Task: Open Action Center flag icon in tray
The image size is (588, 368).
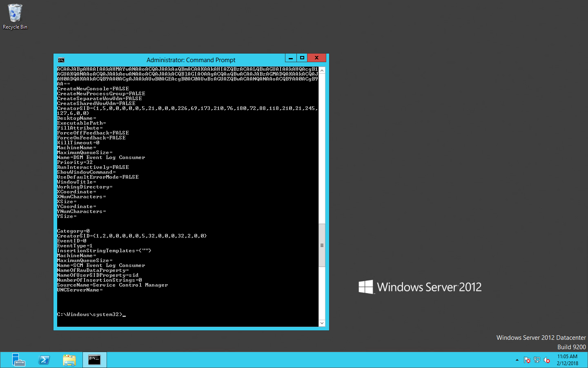Action: [527, 360]
